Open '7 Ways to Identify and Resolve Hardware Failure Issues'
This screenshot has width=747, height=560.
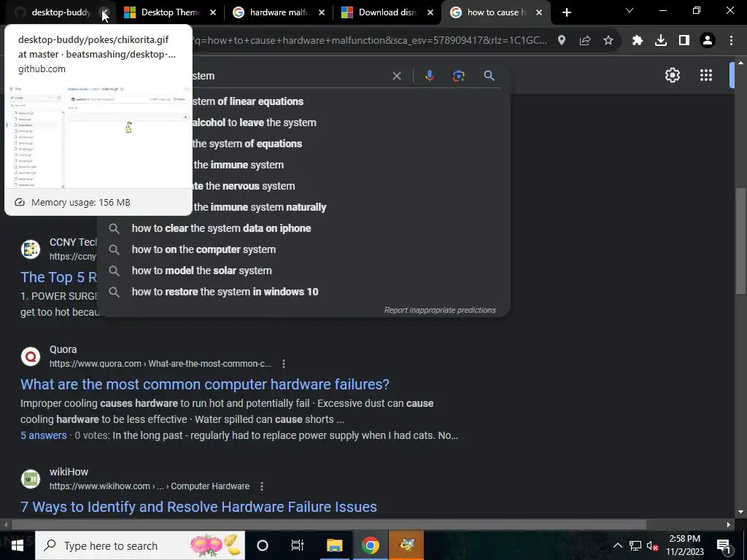coord(198,507)
